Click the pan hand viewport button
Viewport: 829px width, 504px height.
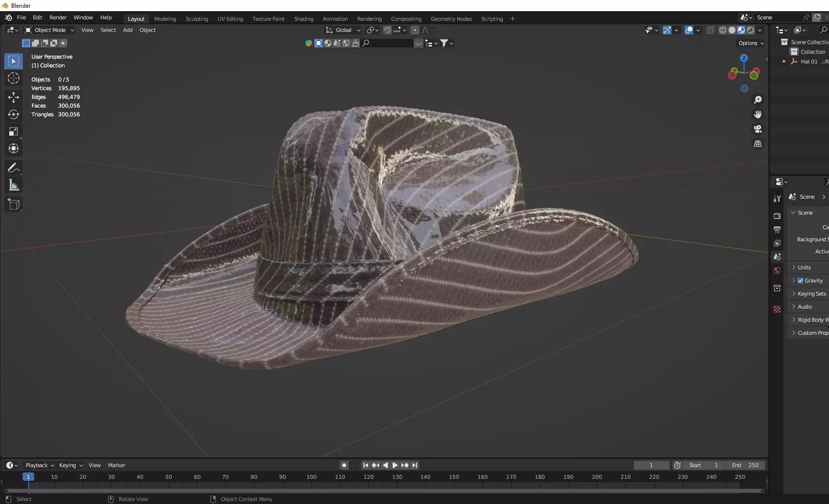(758, 114)
